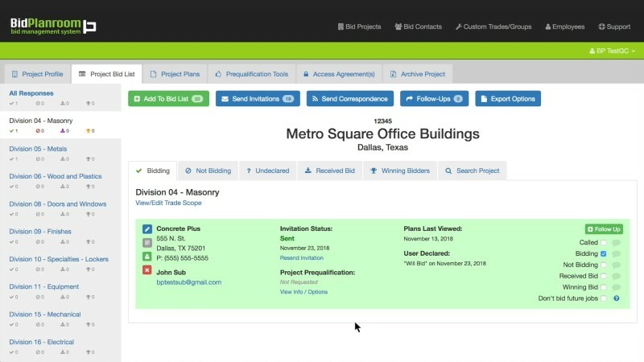This screenshot has height=362, width=644.
Task: Check the Not Bidding checkbox
Action: pyautogui.click(x=603, y=265)
